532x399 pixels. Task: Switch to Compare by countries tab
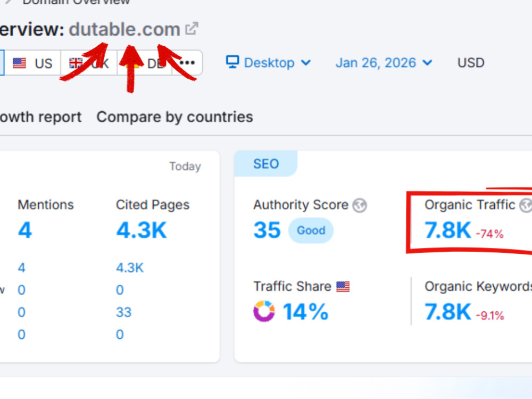coord(174,117)
